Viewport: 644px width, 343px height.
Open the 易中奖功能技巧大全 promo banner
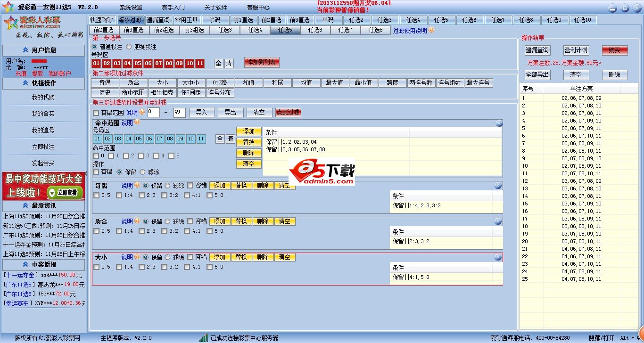point(43,185)
